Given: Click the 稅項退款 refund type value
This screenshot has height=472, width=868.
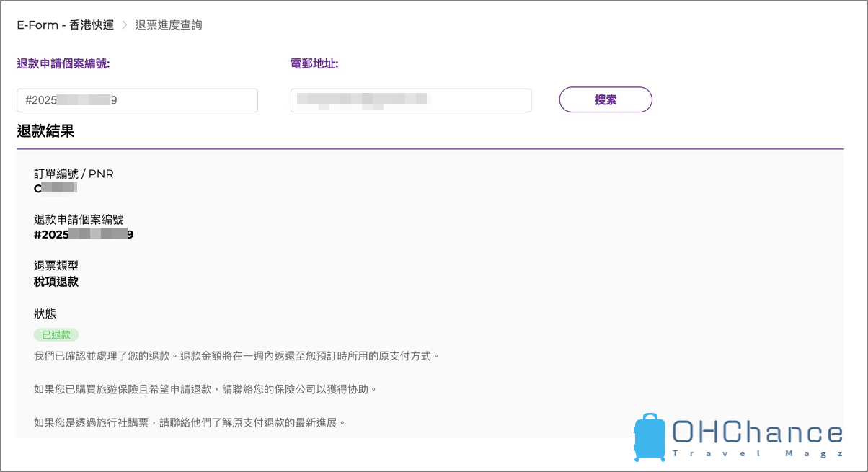Looking at the screenshot, I should click(x=56, y=282).
